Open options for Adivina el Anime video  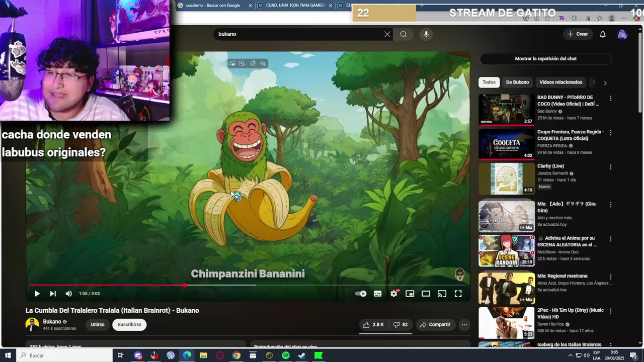pyautogui.click(x=611, y=239)
